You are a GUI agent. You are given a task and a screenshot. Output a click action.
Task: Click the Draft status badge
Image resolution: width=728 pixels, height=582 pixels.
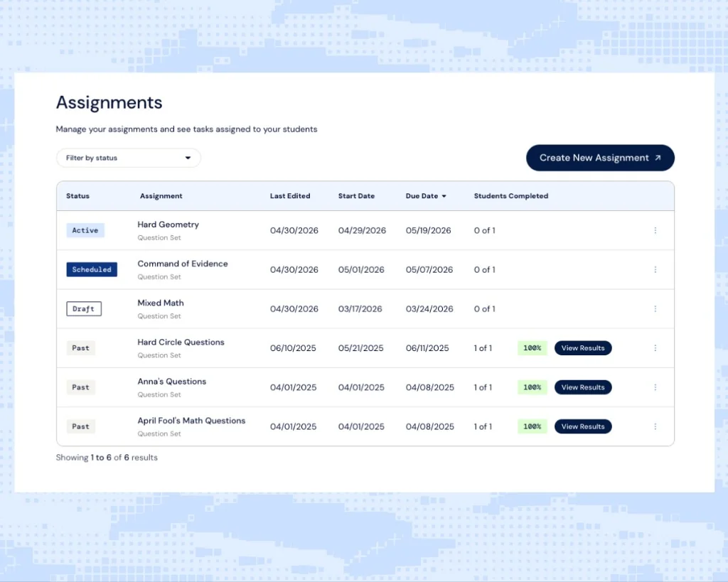tap(84, 308)
